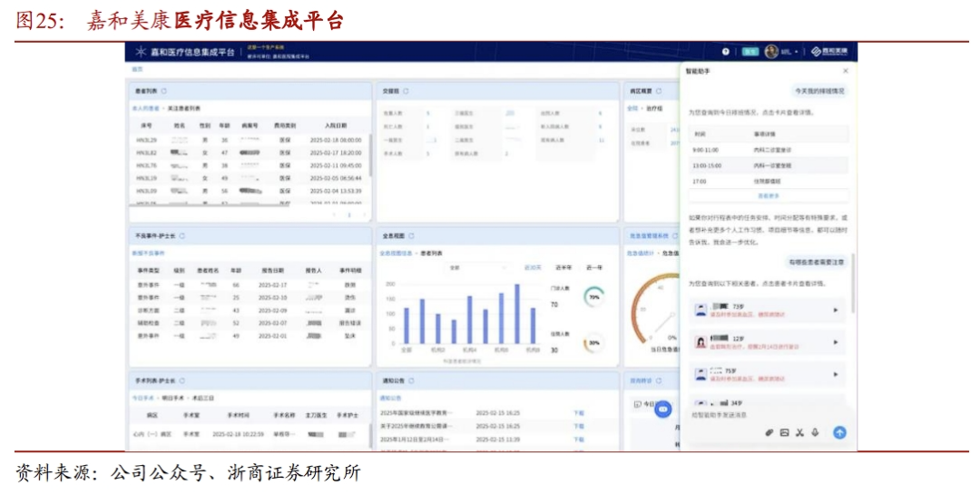The width and height of the screenshot is (980, 495).
Task: Click the 查看更多 button in schedule card
Action: pyautogui.click(x=769, y=195)
